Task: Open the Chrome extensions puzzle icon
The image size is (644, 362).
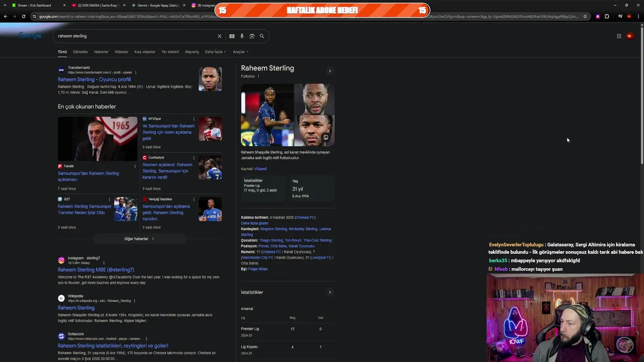Action: [607, 17]
